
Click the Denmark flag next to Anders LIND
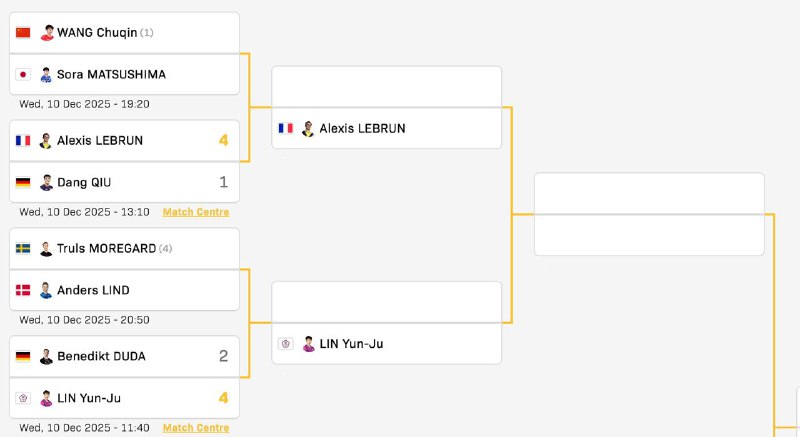[x=23, y=291]
